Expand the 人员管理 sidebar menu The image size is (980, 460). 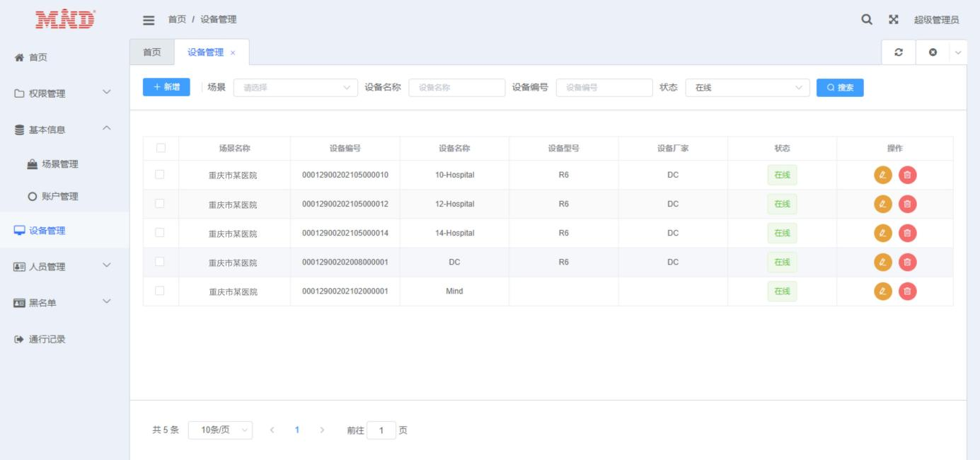point(64,266)
